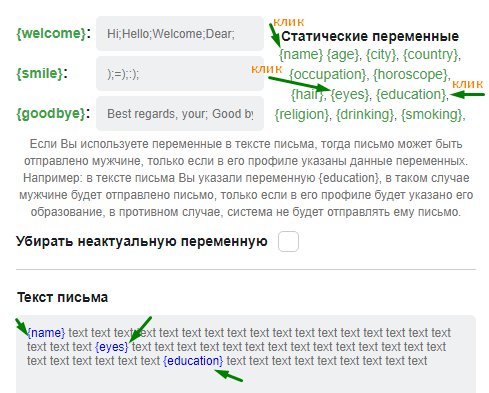Insert the {name} static variable
The image size is (489, 393).
[301, 54]
